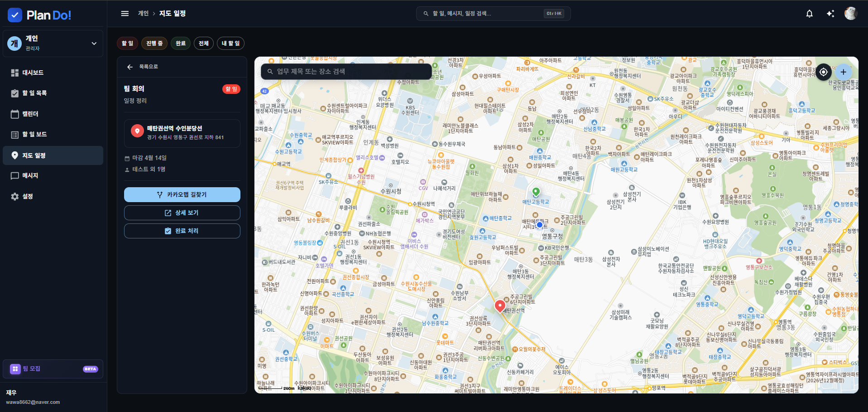Screen dimensions: 868x412
Task: Click the plus button on map
Action: pos(843,72)
